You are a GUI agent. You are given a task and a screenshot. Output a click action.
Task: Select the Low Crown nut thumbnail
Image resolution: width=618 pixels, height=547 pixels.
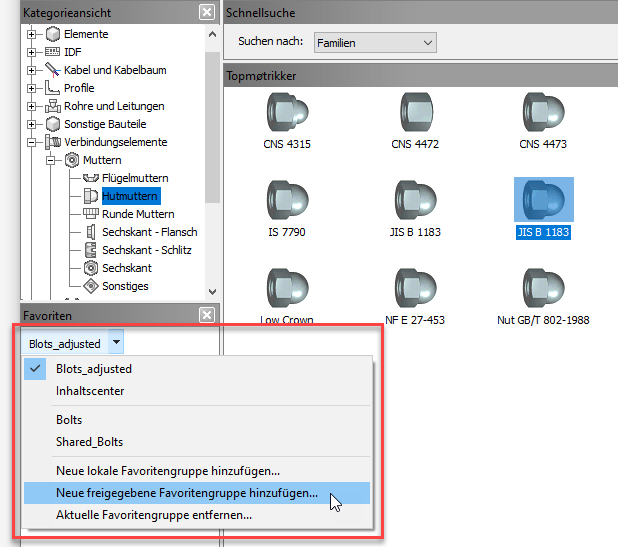tap(287, 288)
